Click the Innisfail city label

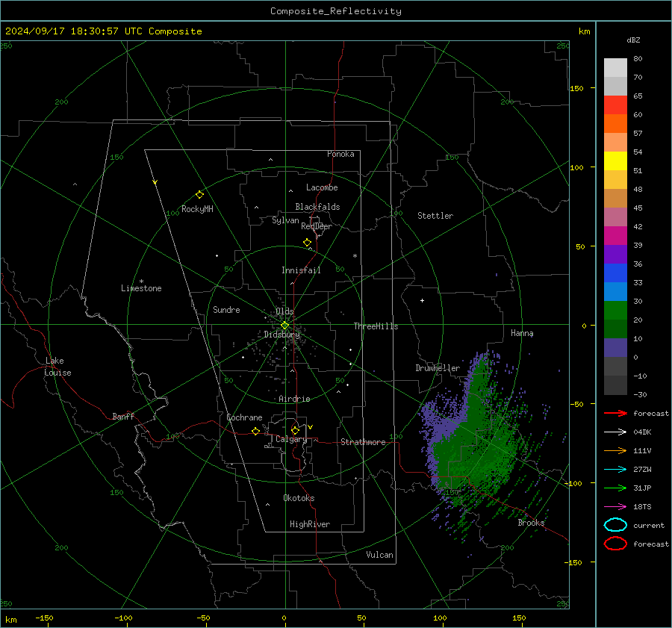pyautogui.click(x=301, y=270)
